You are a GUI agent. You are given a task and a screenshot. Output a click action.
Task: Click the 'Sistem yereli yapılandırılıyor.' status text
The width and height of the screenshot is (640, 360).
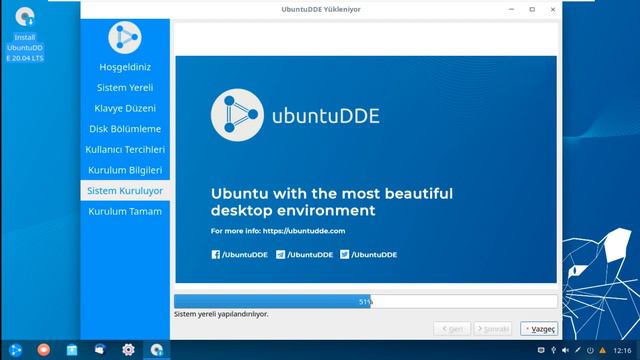click(221, 314)
